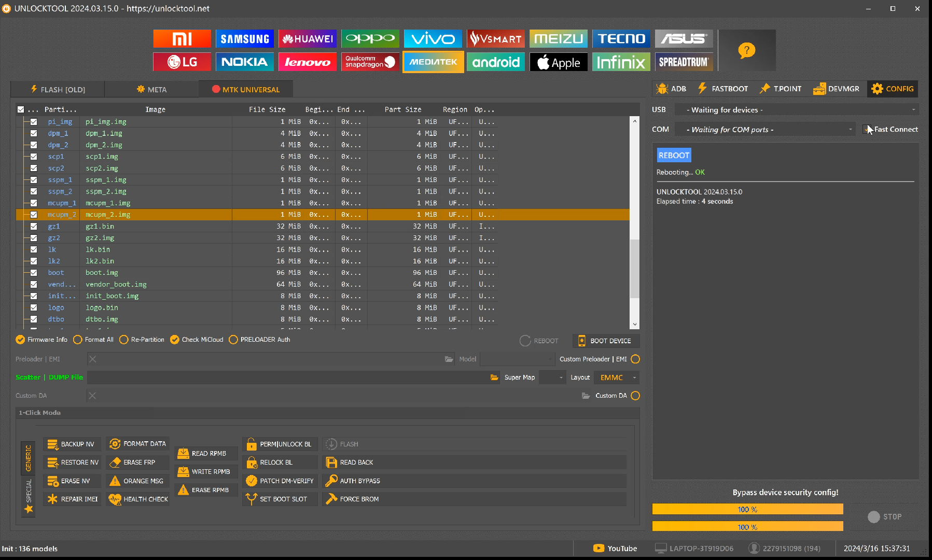Image resolution: width=932 pixels, height=560 pixels.
Task: Open the CONFIG tab
Action: tap(893, 89)
